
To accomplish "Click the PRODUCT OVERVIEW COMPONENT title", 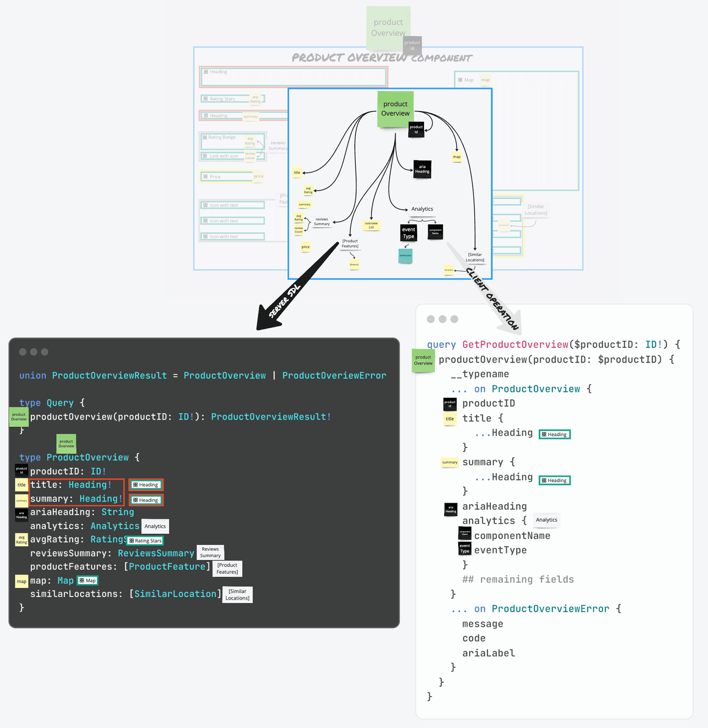I will click(382, 58).
